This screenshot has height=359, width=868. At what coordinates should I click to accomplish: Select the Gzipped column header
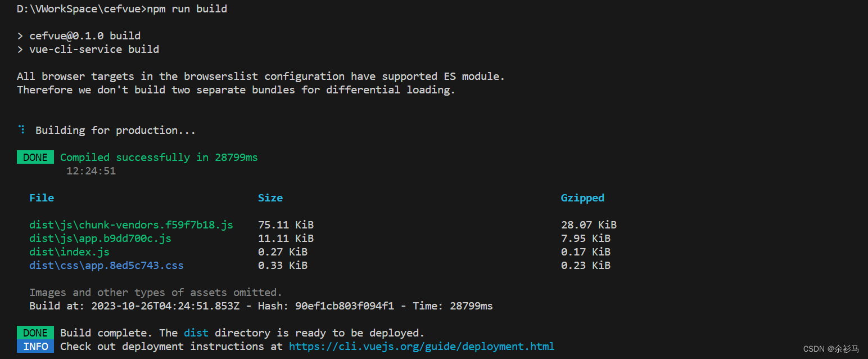tap(582, 198)
